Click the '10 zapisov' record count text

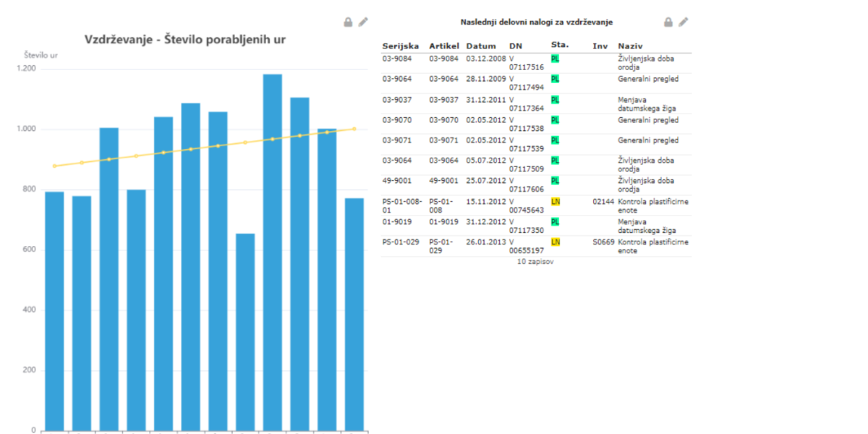point(535,262)
